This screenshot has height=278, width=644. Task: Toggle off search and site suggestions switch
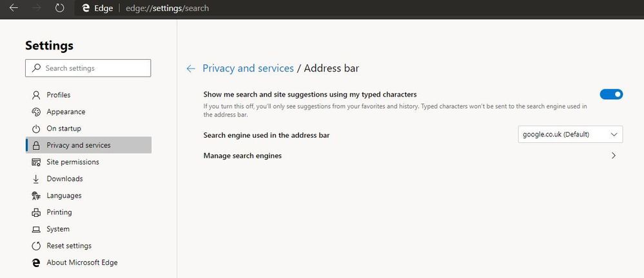[611, 95]
